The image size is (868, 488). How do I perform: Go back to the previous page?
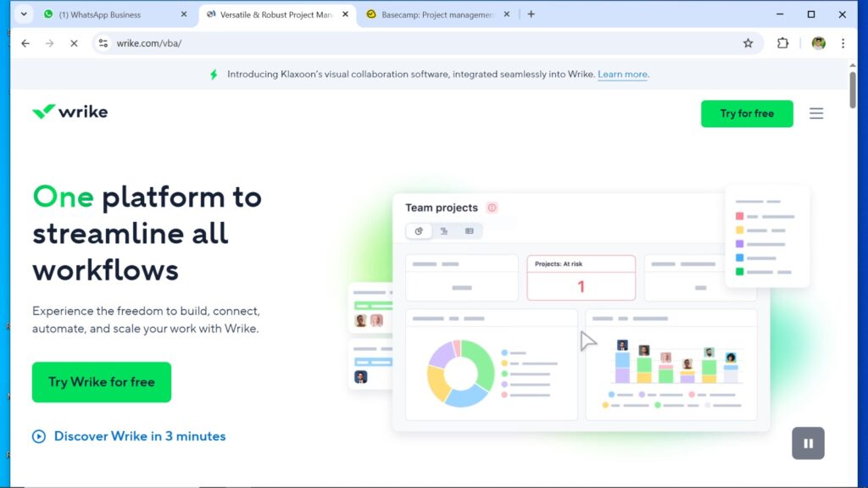point(25,43)
